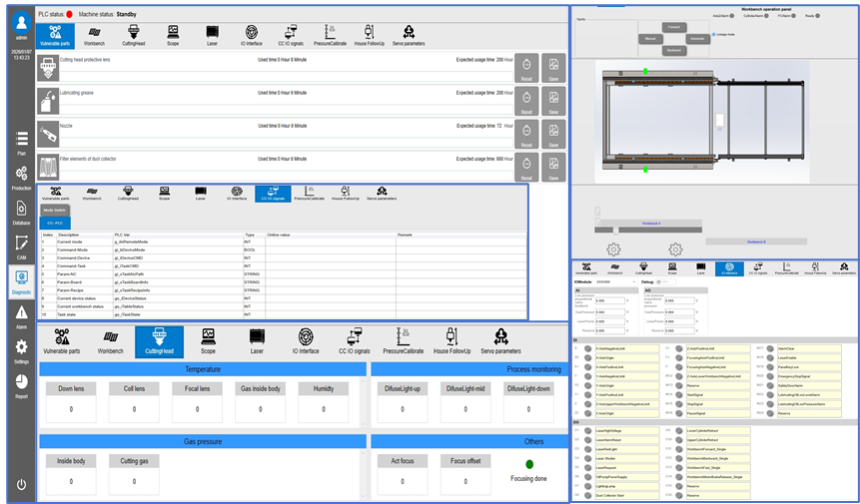This screenshot has width=860, height=504.
Task: Toggle the LightingLamp output indicator
Action: tap(587, 486)
